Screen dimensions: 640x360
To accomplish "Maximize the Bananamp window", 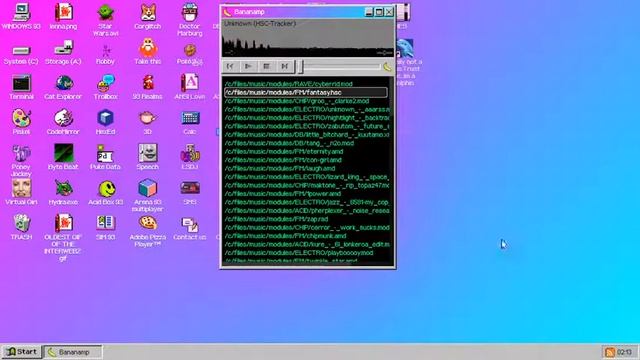I will pos(379,12).
